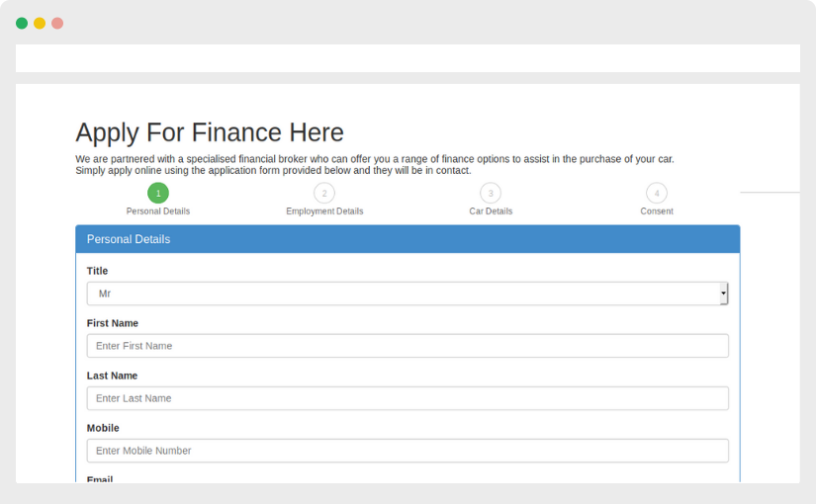Click the 'First Name' field label
The image size is (816, 504).
(x=113, y=323)
